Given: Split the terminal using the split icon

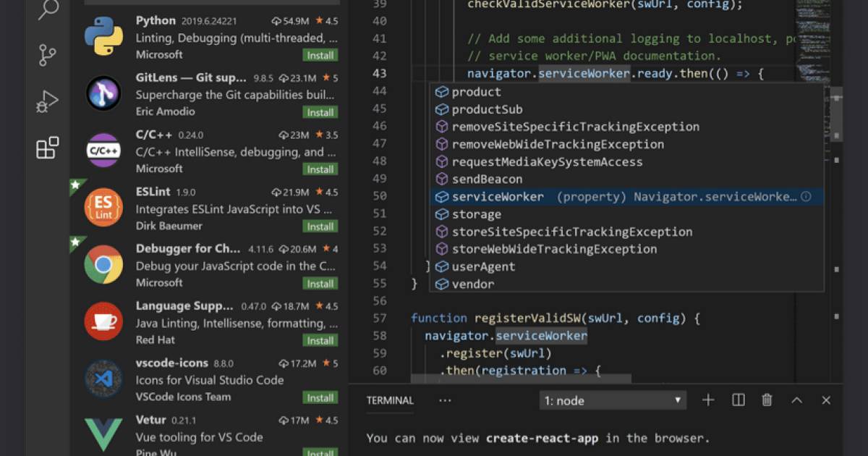Looking at the screenshot, I should pyautogui.click(x=739, y=400).
